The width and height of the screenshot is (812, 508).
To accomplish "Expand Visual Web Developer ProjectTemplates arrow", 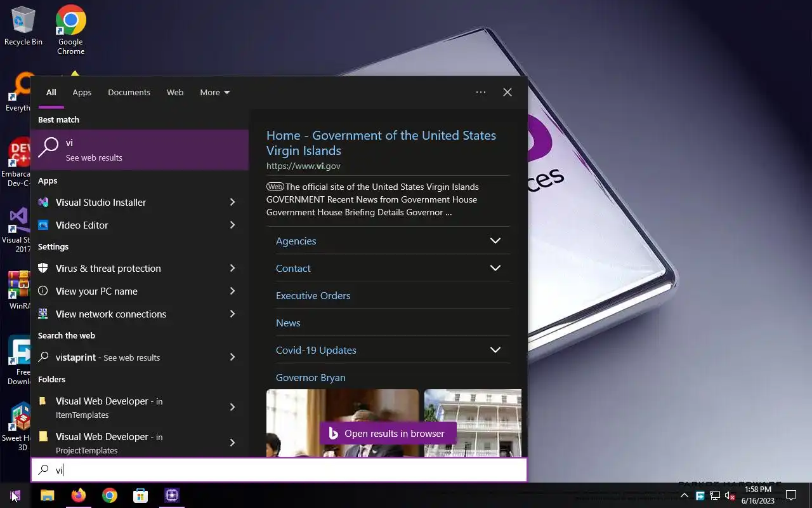I will (x=232, y=443).
